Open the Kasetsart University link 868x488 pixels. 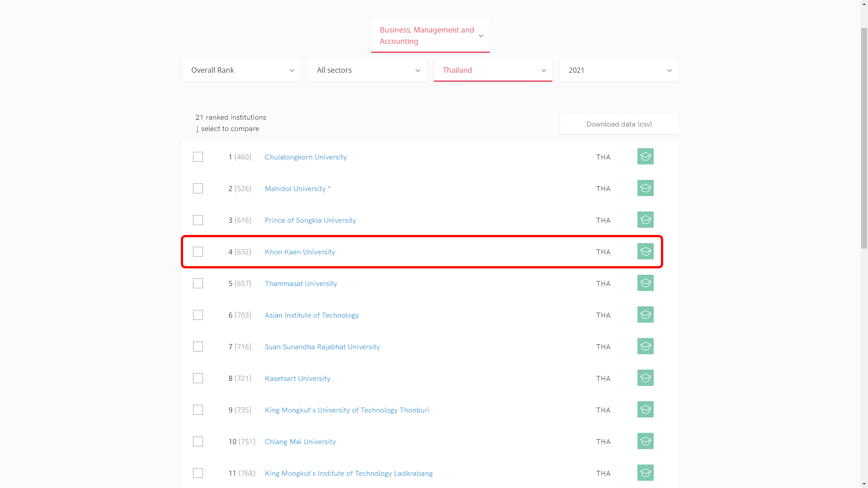point(297,378)
